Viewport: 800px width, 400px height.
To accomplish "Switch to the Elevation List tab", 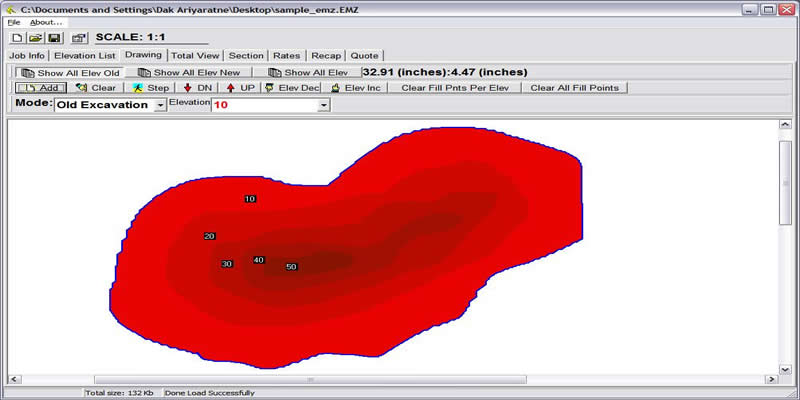I will tap(85, 56).
